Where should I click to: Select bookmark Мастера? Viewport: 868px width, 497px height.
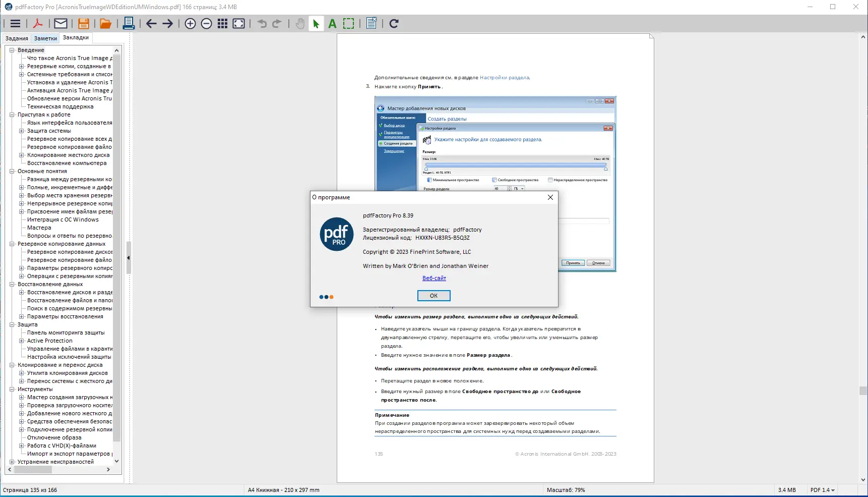point(39,228)
